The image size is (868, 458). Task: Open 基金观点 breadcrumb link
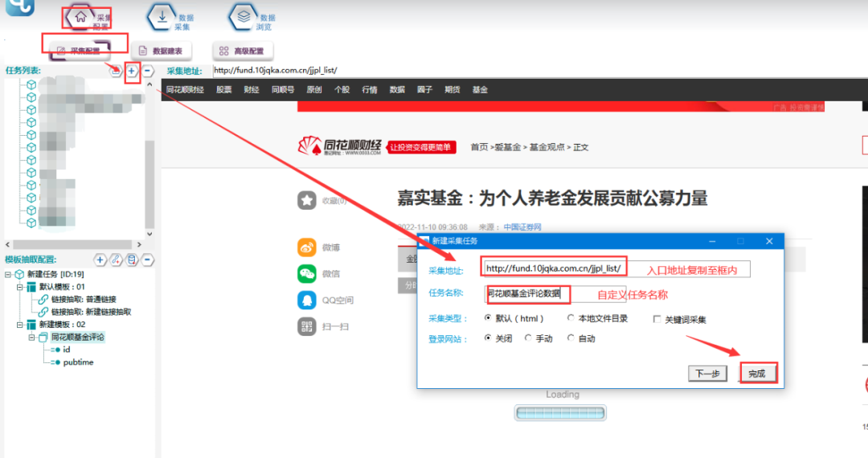(x=547, y=147)
